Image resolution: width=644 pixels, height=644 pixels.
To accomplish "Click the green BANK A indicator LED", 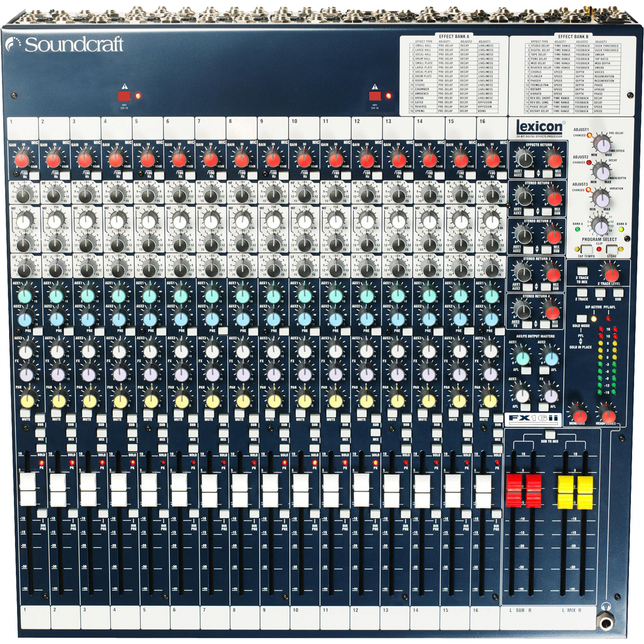I will (578, 229).
